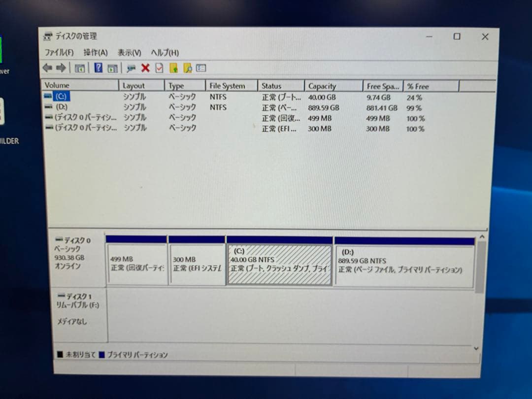The width and height of the screenshot is (532, 399).
Task: Click the Show/Hide Console Tree icon
Action: (79, 67)
